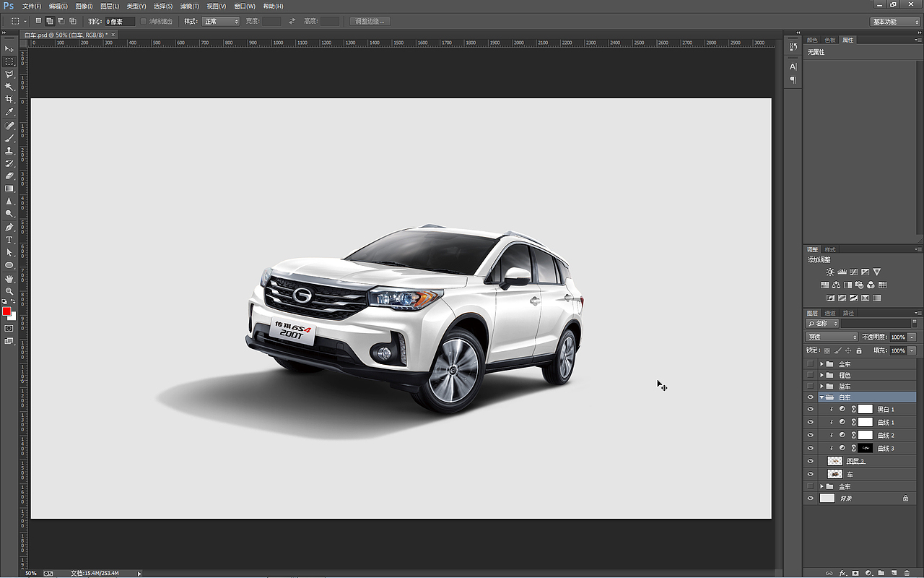Open the 样式 style dropdown
This screenshot has height=578, width=924.
click(x=220, y=22)
